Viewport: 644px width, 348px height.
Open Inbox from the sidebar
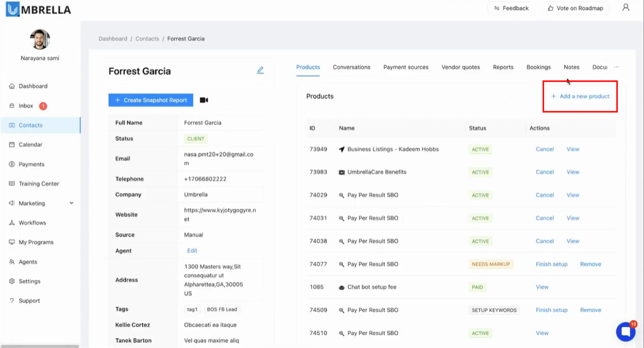[x=26, y=106]
